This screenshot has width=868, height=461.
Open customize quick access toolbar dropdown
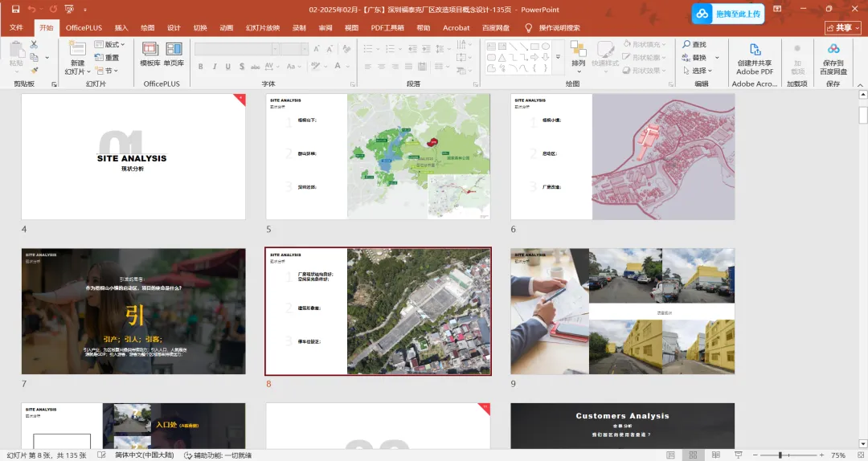point(84,10)
